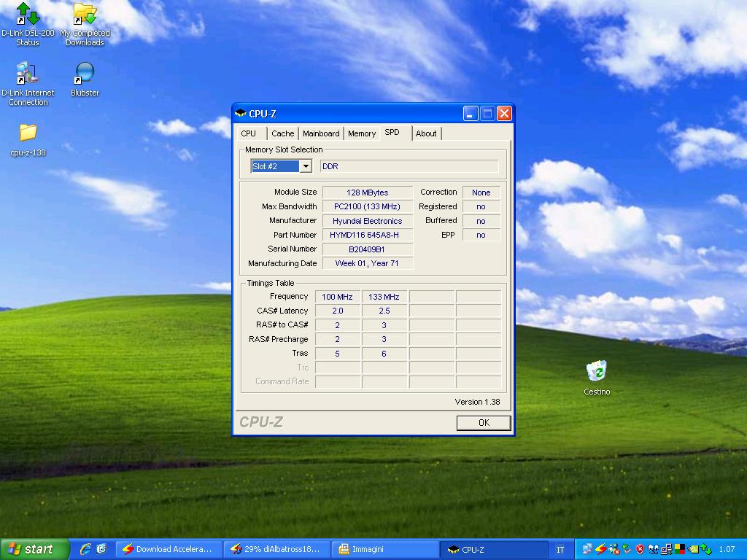Minimize the CPU-Z window
The height and width of the screenshot is (560, 747).
(471, 114)
